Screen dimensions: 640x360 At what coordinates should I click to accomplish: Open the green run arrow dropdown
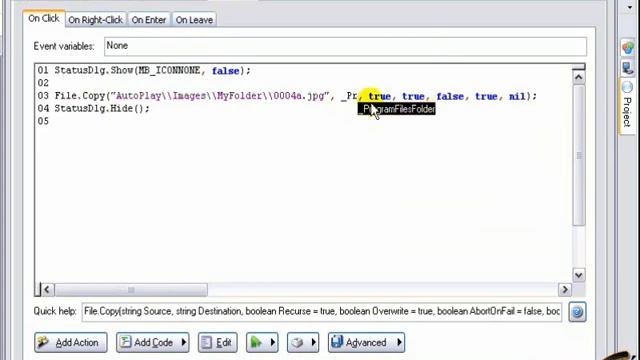(262, 342)
